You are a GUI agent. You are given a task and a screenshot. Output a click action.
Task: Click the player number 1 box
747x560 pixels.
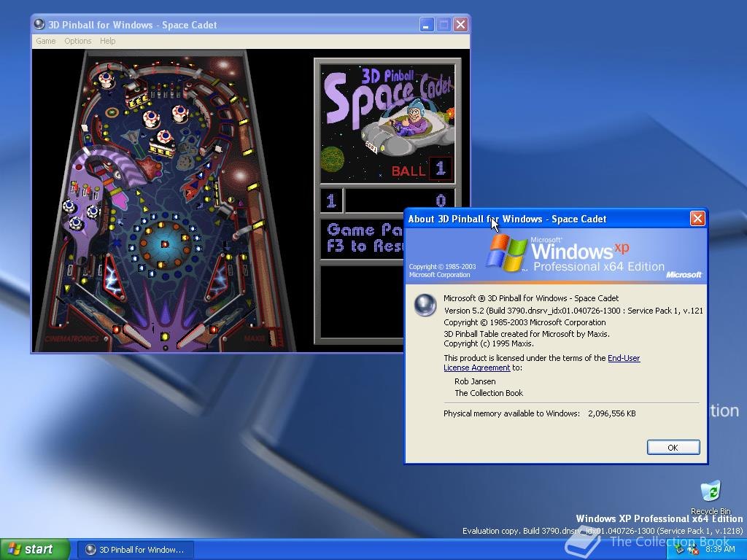click(x=331, y=201)
